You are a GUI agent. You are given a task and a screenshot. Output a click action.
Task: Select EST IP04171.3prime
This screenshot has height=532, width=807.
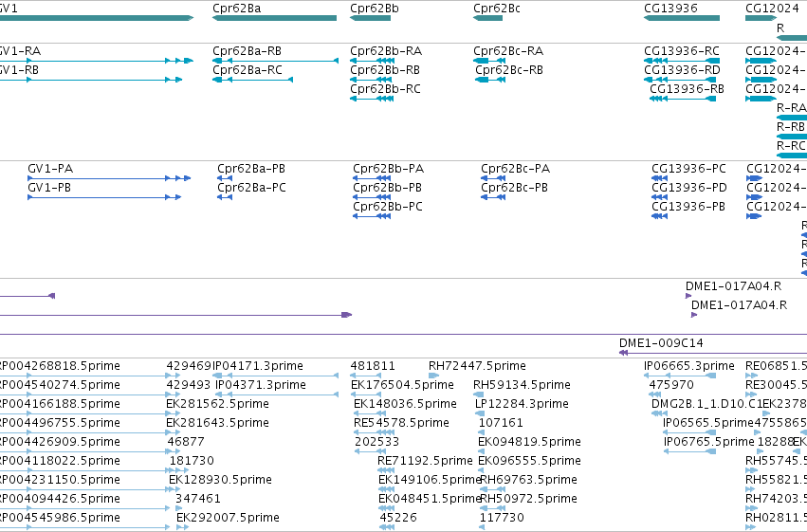click(x=258, y=366)
